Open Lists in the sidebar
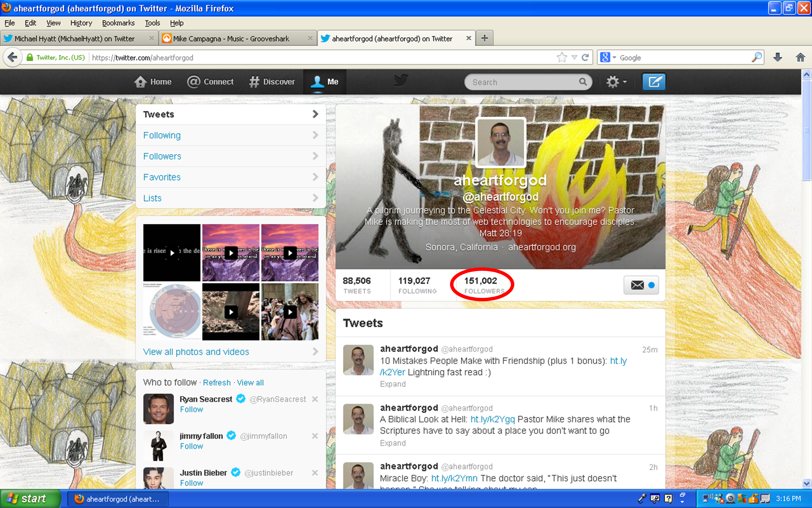Screen dimensions: 812x508 point(231,198)
